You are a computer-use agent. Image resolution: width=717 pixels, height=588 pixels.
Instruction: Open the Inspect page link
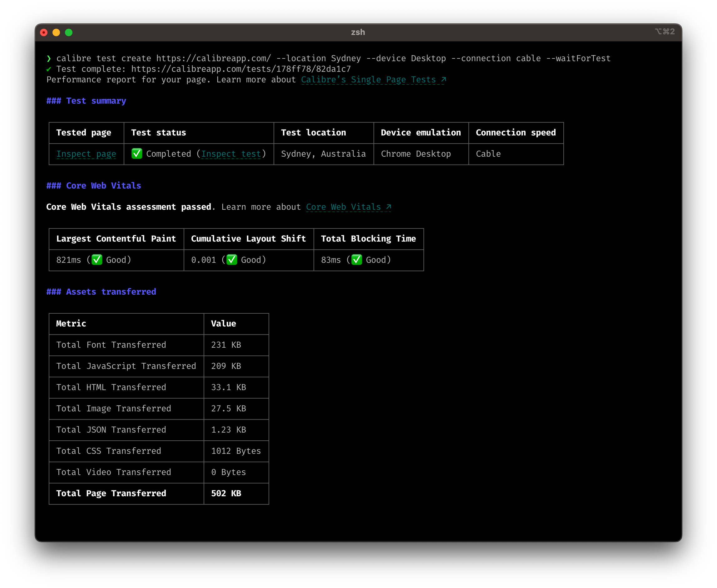[86, 154]
